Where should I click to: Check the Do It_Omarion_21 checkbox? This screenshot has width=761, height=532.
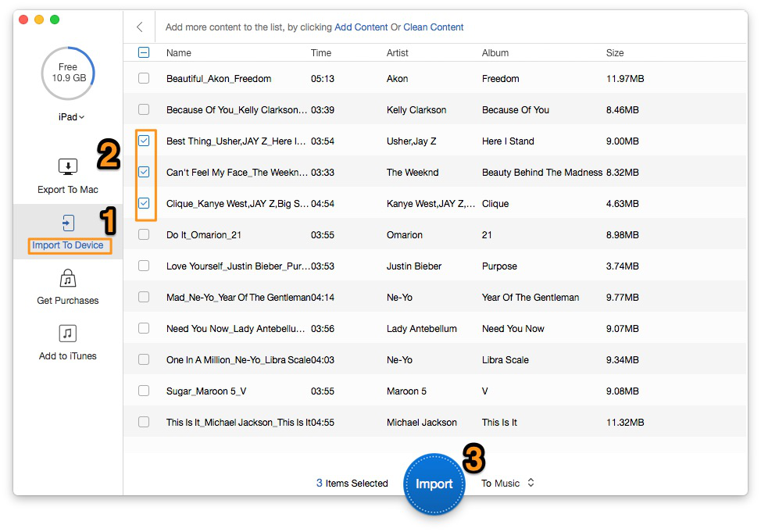144,234
